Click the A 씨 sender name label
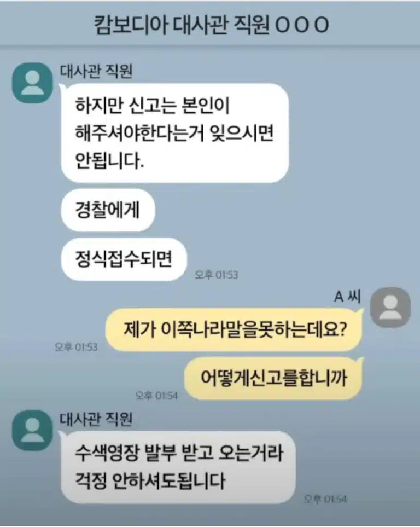The width and height of the screenshot is (420, 527). (x=347, y=297)
